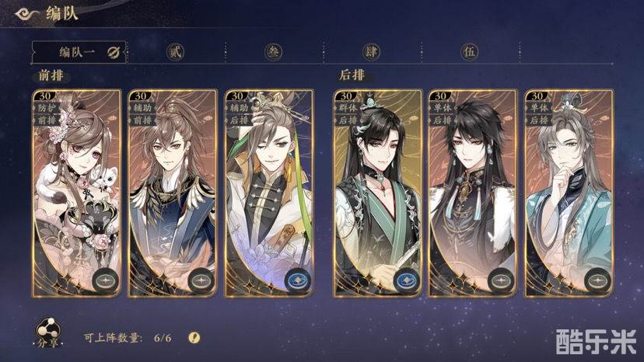Click the blue badge on the 群体 card
Viewport: 644px width, 362px height.
(x=407, y=281)
